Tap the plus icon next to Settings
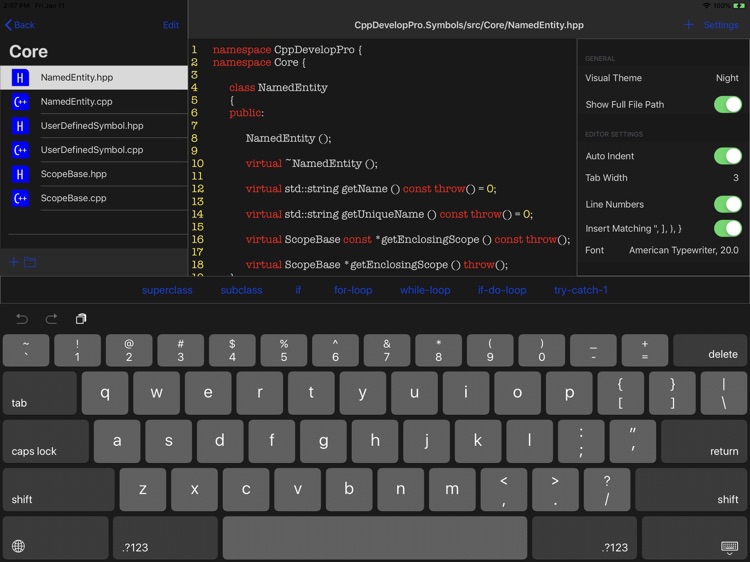Image resolution: width=750 pixels, height=562 pixels. (688, 24)
